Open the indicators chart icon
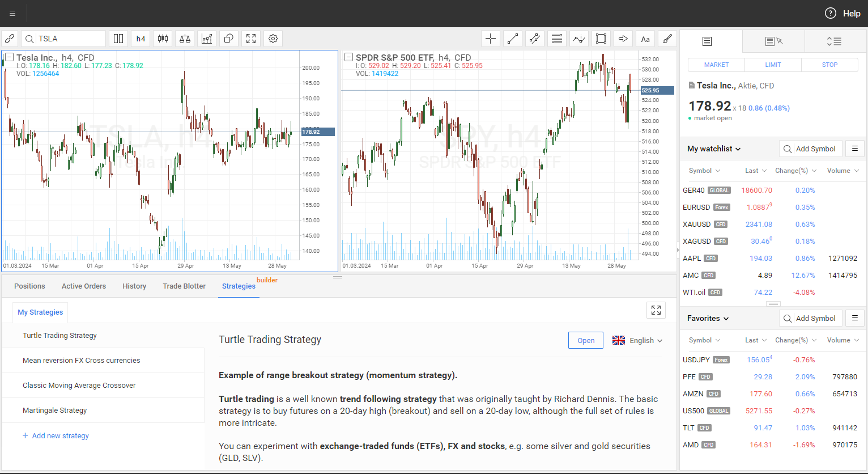 (207, 39)
